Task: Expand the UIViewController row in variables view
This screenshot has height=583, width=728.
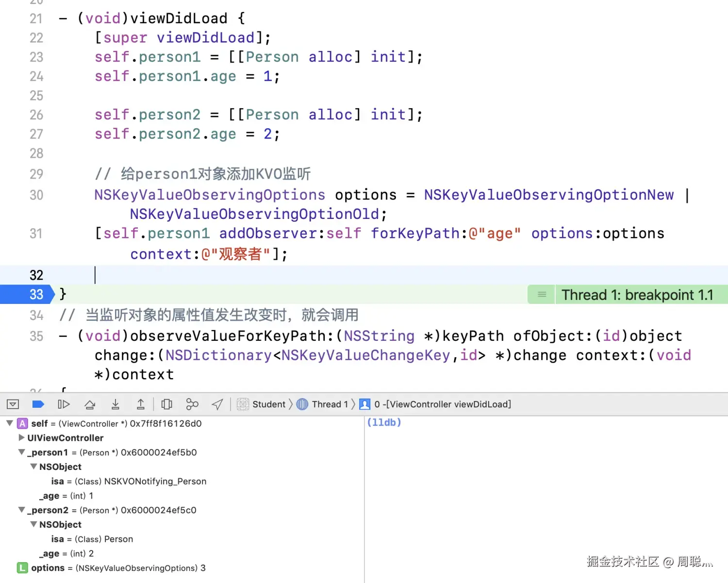Action: click(x=21, y=438)
